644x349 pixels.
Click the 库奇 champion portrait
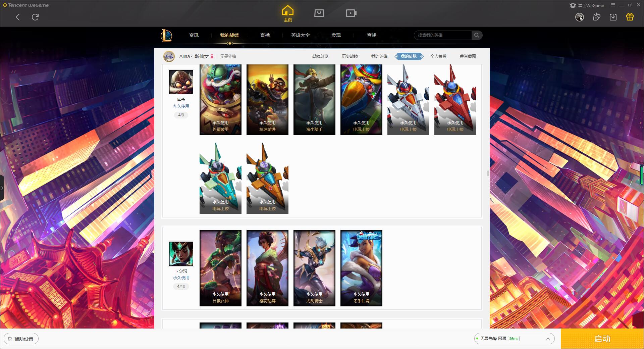(181, 82)
